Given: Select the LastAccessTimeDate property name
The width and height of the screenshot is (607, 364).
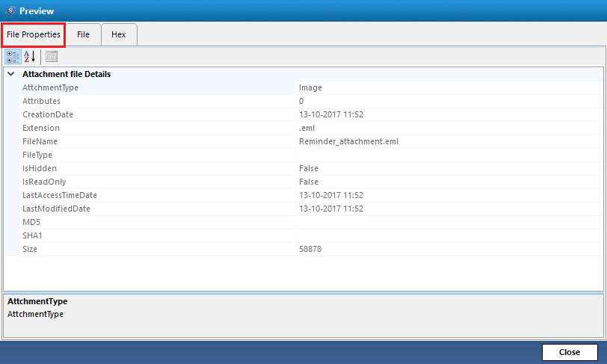Looking at the screenshot, I should tap(60, 195).
